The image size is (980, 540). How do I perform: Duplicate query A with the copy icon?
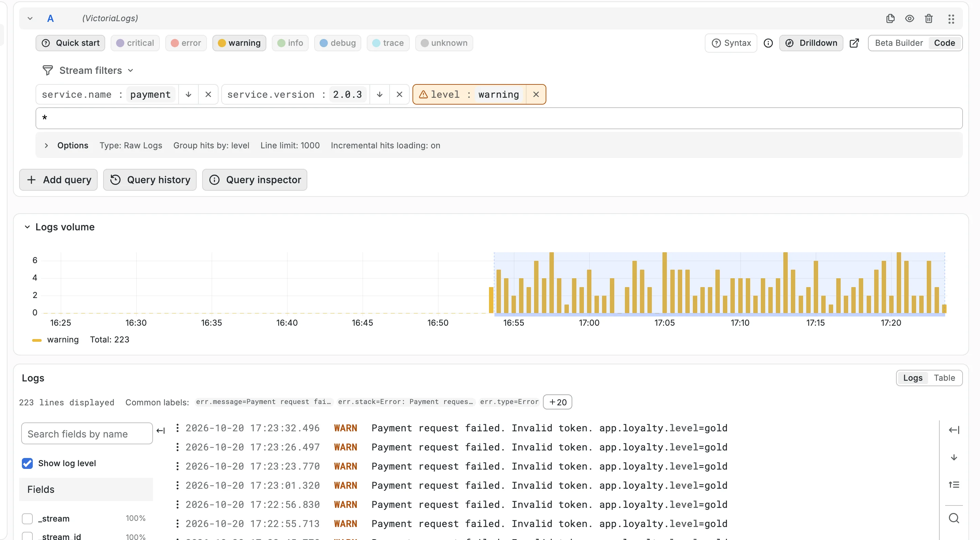[x=890, y=18]
